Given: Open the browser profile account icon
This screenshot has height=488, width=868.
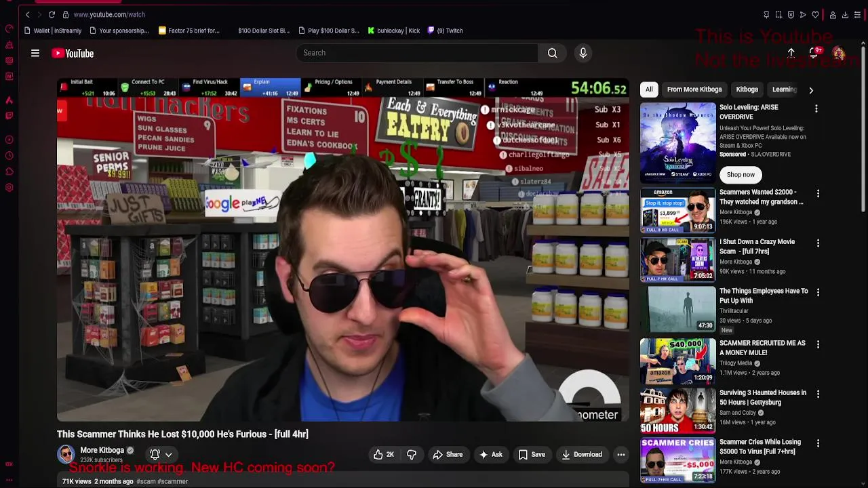Looking at the screenshot, I should 833,14.
